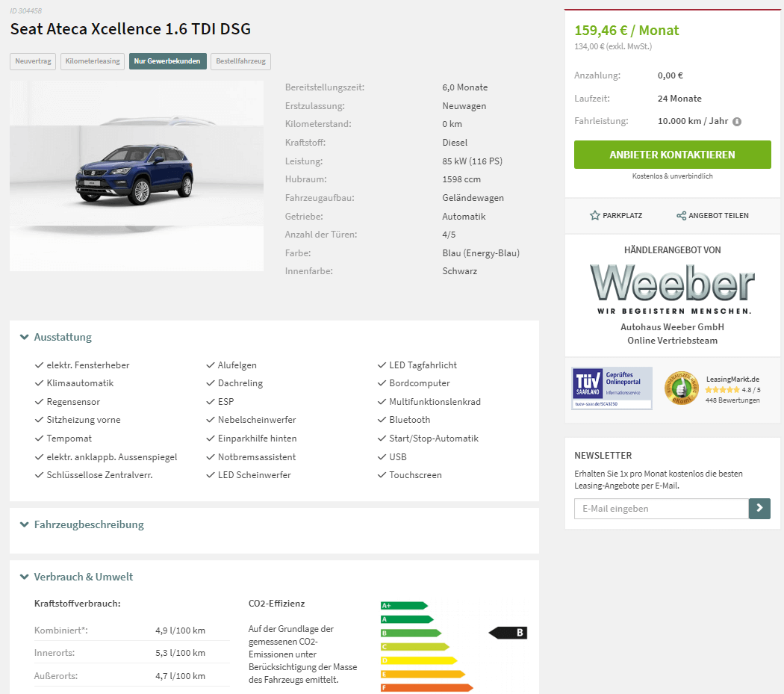Click the Einparkhilfe hinten equipment item
Viewport: 784px width, 694px height.
pyautogui.click(x=257, y=439)
